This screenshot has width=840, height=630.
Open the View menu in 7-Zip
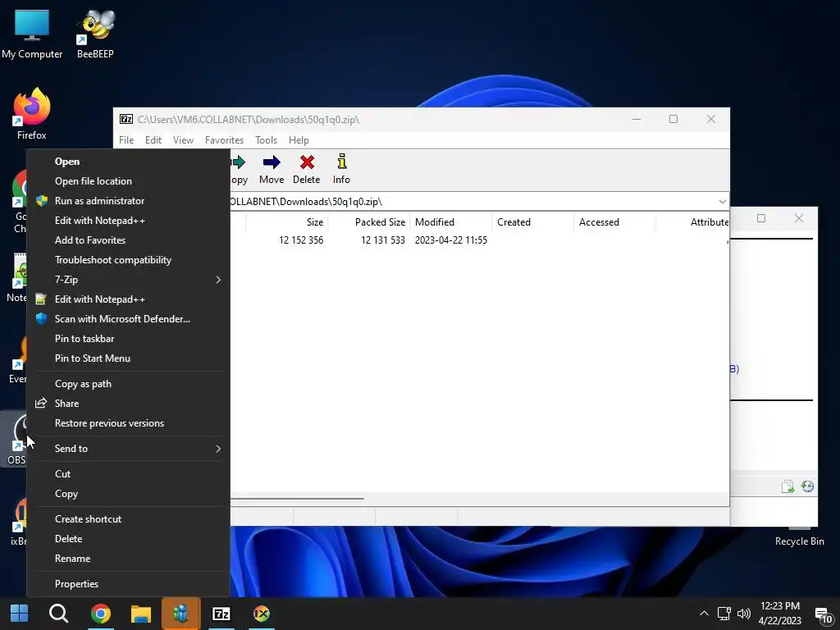(183, 139)
